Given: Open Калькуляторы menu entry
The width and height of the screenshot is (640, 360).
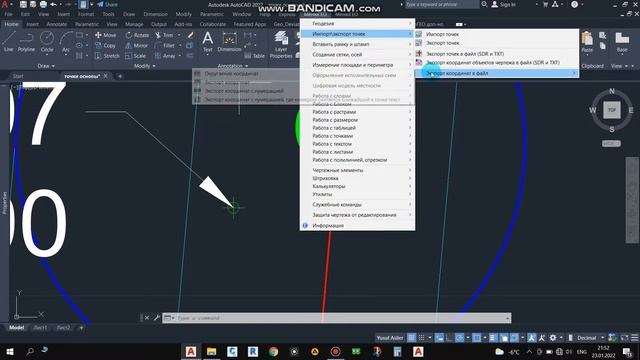Looking at the screenshot, I should pyautogui.click(x=357, y=186).
